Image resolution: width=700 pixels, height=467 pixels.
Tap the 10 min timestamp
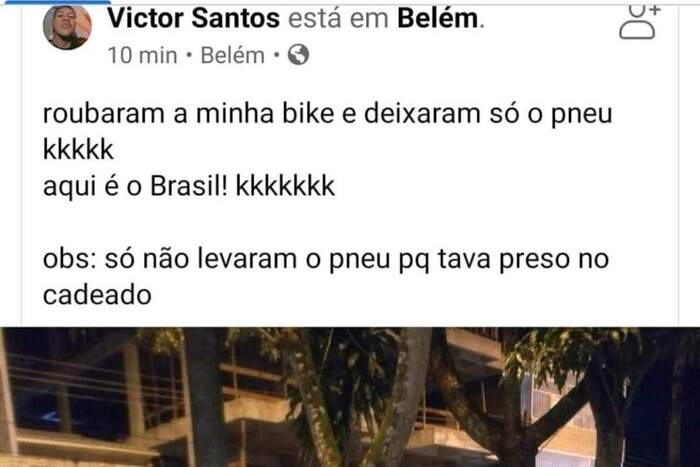[142, 55]
